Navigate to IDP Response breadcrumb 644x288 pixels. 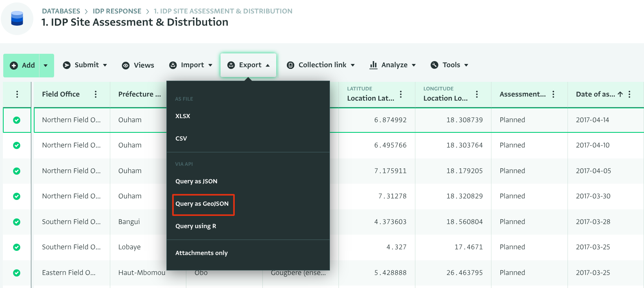point(117,11)
